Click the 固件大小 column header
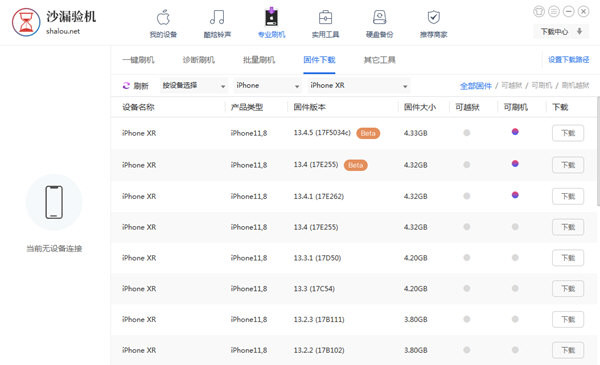Viewport: 600px width, 365px height. point(420,107)
